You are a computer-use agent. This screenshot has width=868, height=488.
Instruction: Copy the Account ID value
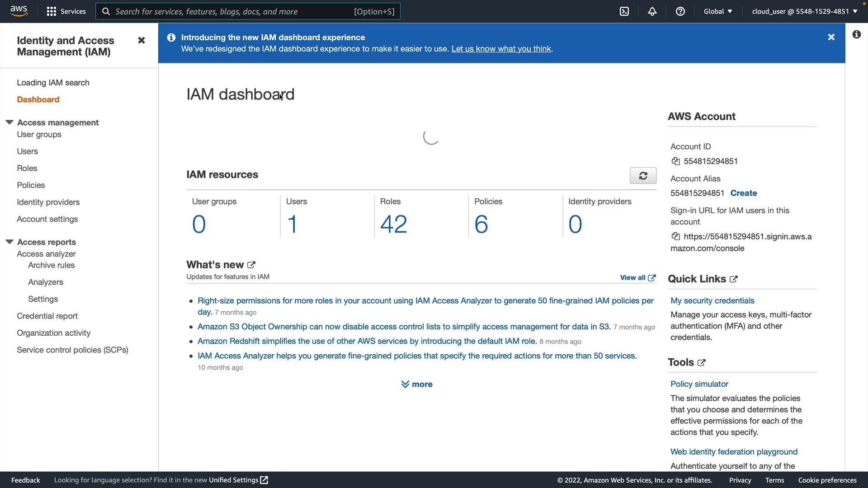click(676, 161)
